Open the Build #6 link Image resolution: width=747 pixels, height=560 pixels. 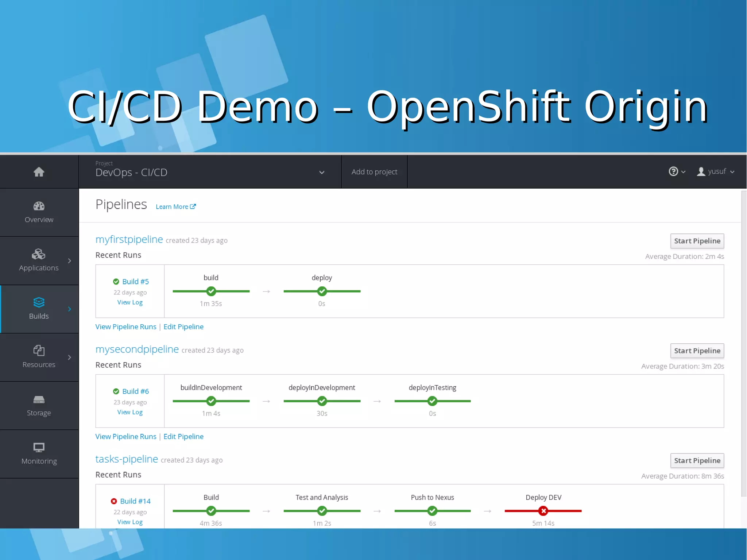coord(136,391)
